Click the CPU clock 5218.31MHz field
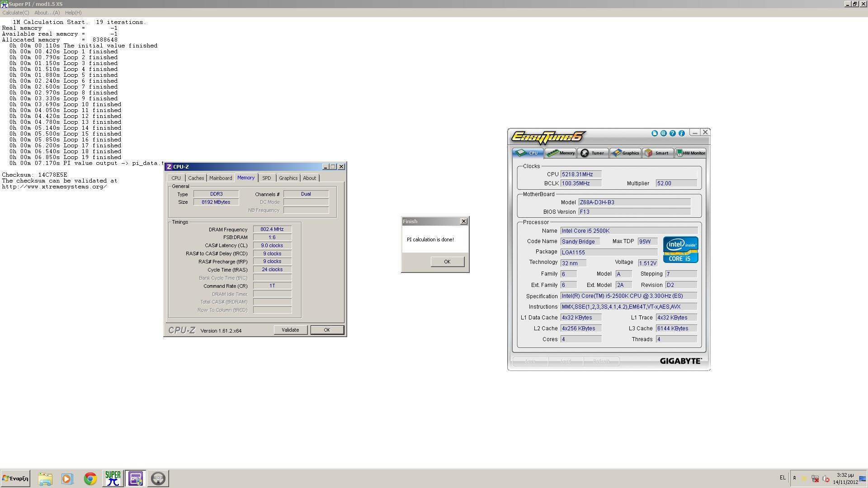Image resolution: width=868 pixels, height=488 pixels. tap(580, 174)
